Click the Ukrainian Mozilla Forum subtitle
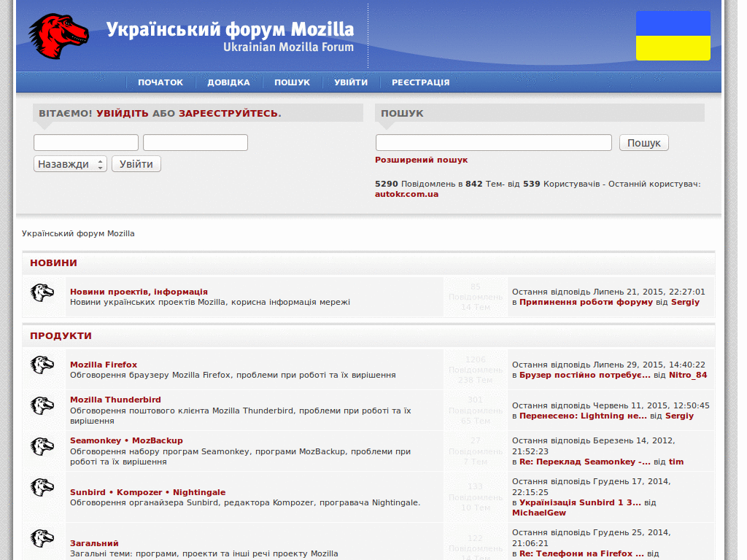 tap(289, 47)
